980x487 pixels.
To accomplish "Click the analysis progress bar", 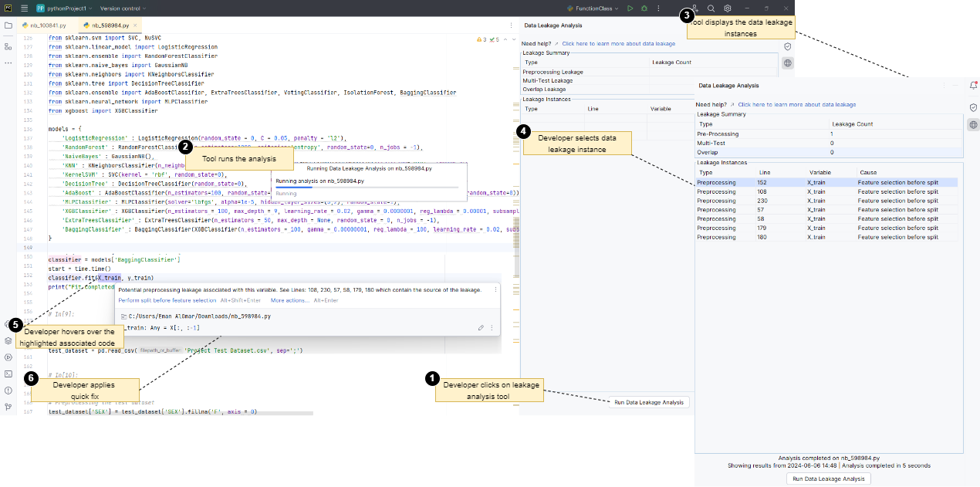I will click(x=367, y=187).
